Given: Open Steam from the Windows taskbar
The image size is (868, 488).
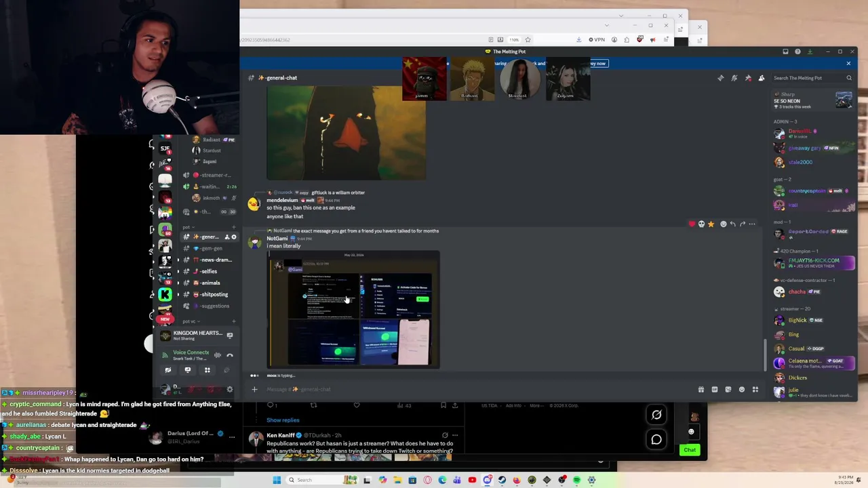Looking at the screenshot, I should (502, 480).
